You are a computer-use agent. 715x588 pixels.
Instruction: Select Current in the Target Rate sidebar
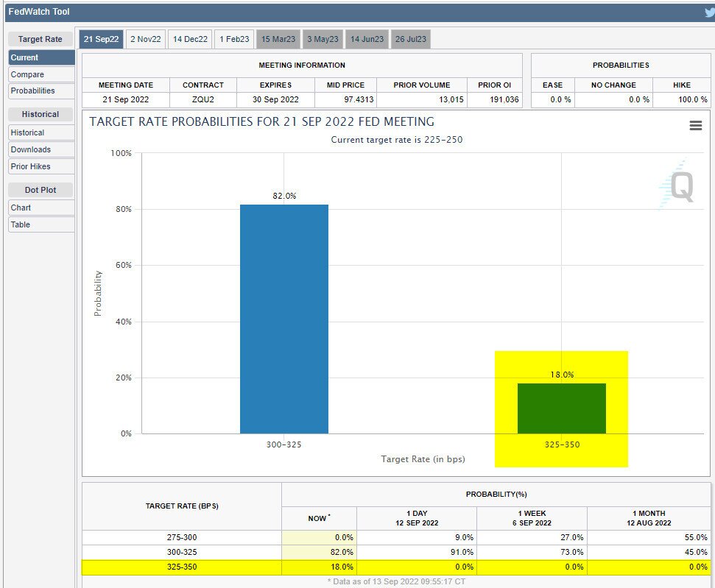click(x=41, y=57)
